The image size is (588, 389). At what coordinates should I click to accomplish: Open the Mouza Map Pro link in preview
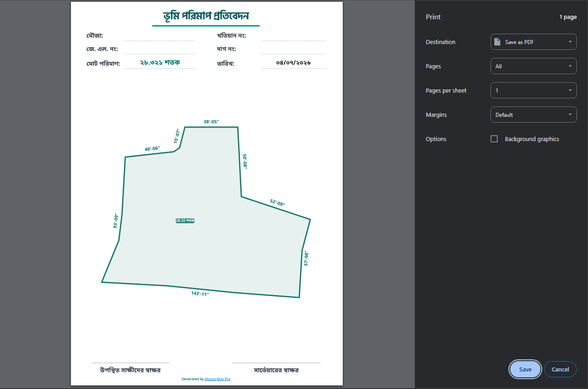point(217,379)
